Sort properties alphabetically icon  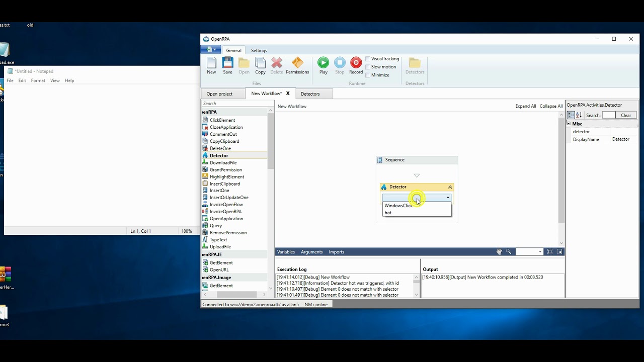coord(579,115)
